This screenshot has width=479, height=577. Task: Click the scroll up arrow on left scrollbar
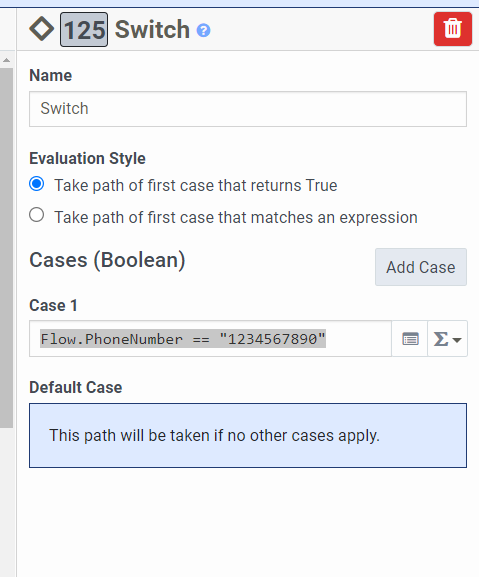pos(6,60)
